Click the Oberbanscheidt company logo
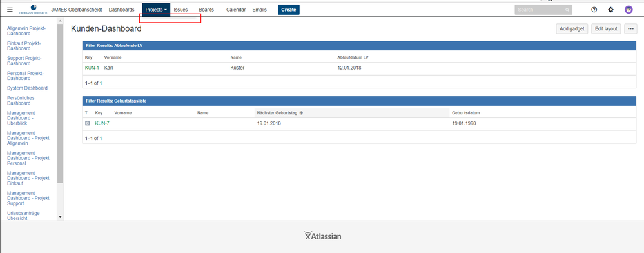Viewport: 644px width, 253px height. pyautogui.click(x=33, y=10)
